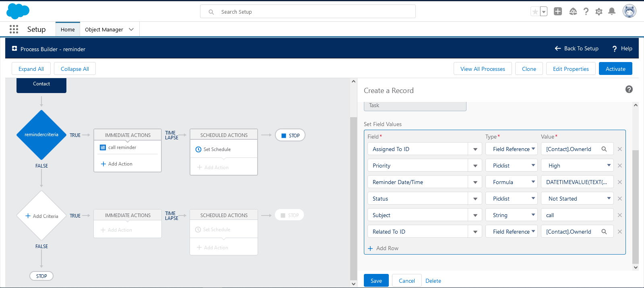Expand the Object Manager tab chevron
This screenshot has width=644, height=288.
click(131, 29)
